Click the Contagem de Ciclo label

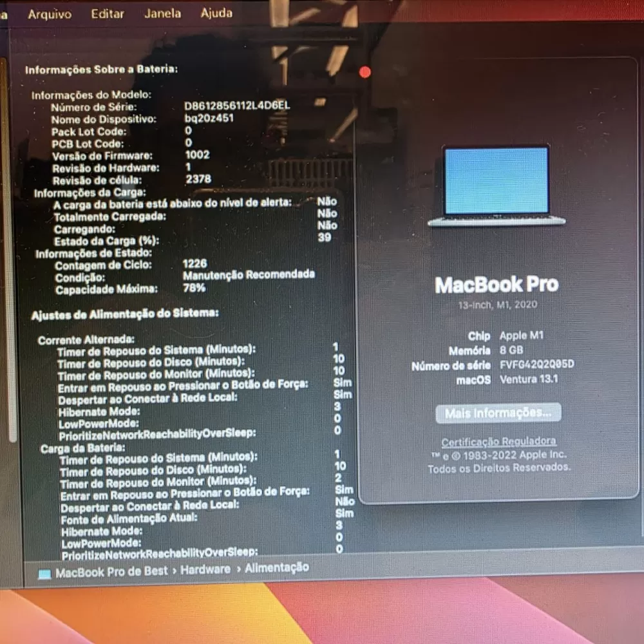[103, 265]
